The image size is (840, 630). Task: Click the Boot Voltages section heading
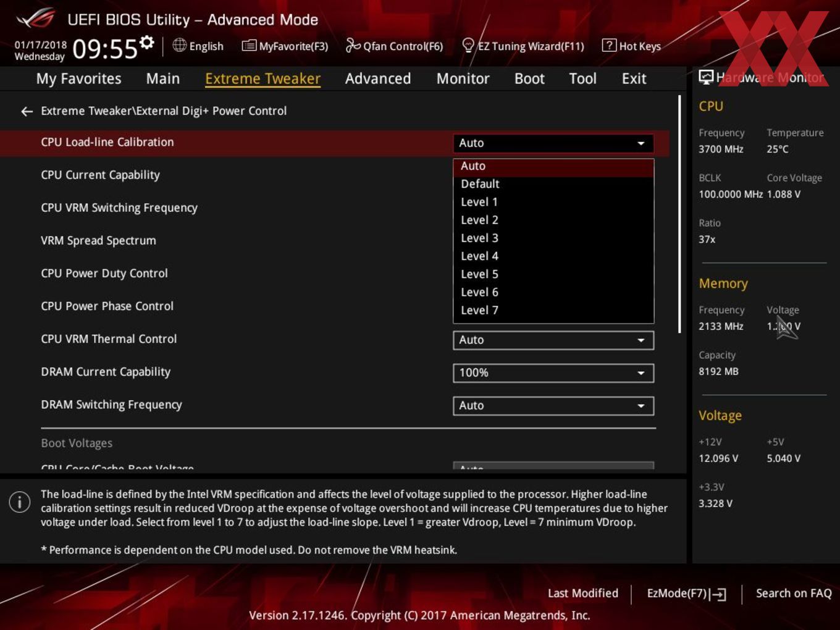point(77,443)
